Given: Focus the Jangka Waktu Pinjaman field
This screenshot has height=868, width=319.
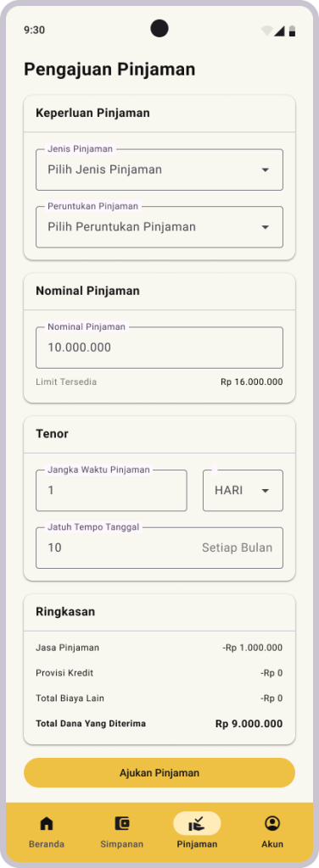Looking at the screenshot, I should 111,491.
